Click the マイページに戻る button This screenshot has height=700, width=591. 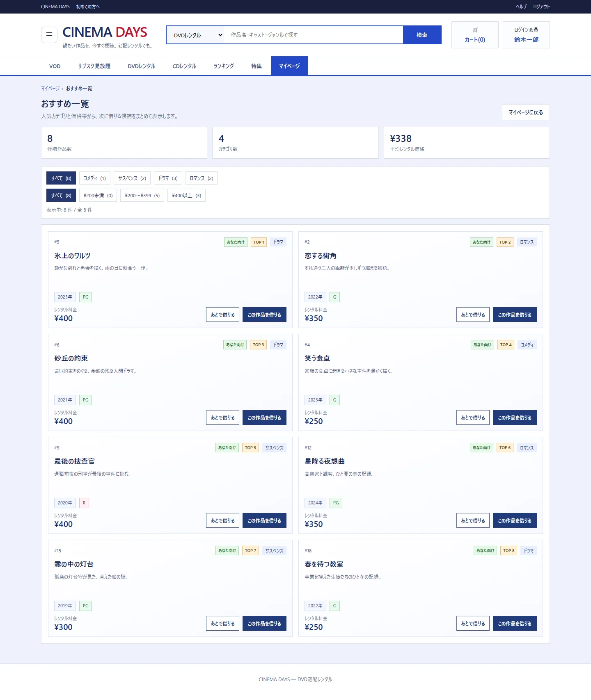526,112
